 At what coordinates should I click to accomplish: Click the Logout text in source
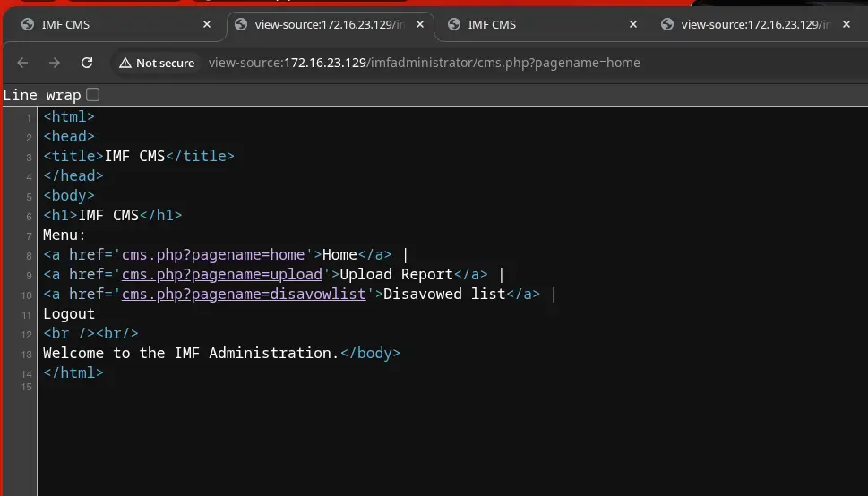click(69, 314)
